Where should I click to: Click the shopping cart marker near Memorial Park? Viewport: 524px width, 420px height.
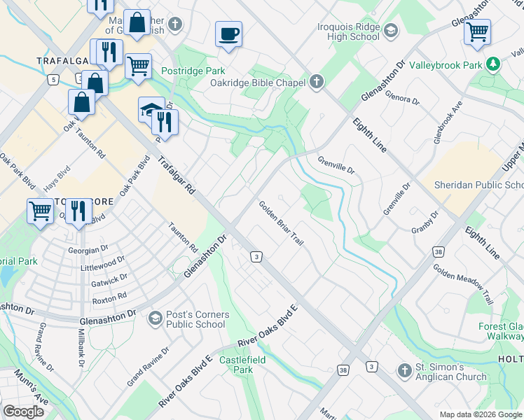pos(40,211)
